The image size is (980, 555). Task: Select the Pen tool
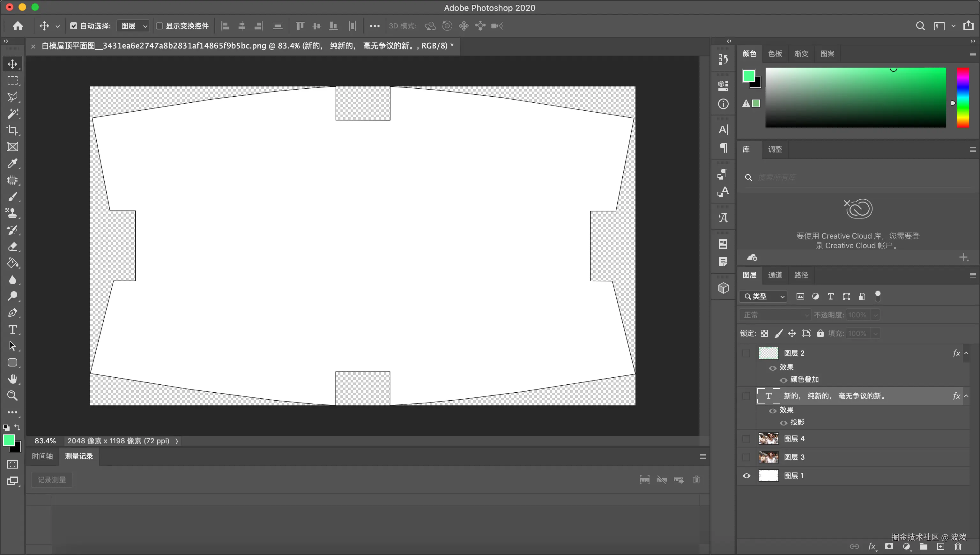click(x=12, y=313)
